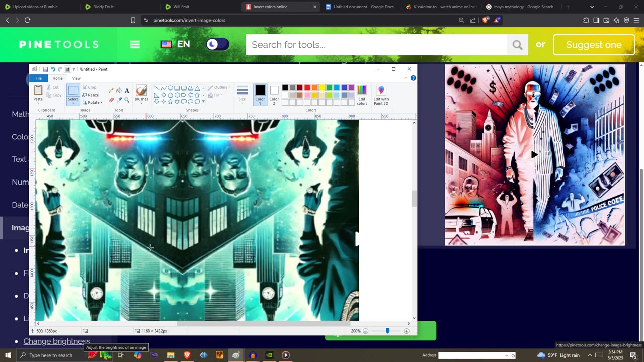This screenshot has height=362, width=644.
Task: Select the Color picker eyedropper tool
Action: click(x=119, y=100)
